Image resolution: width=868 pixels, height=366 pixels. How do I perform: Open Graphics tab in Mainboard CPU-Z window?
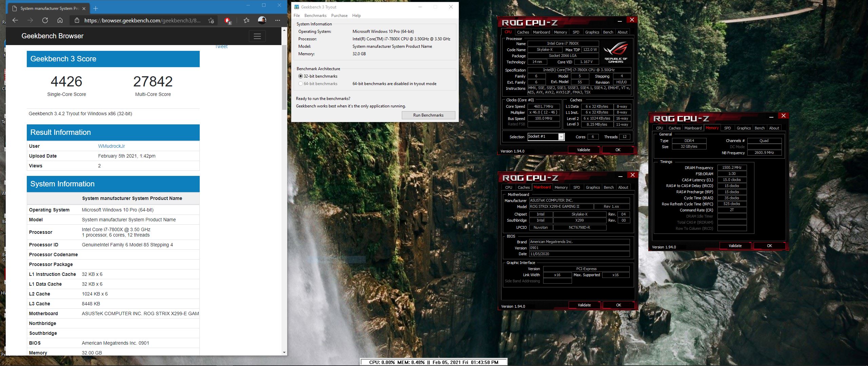click(x=593, y=187)
